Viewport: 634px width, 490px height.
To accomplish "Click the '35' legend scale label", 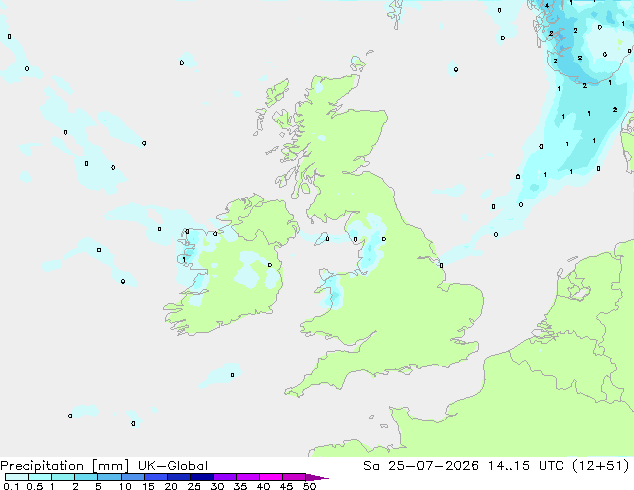I will pos(240,486).
